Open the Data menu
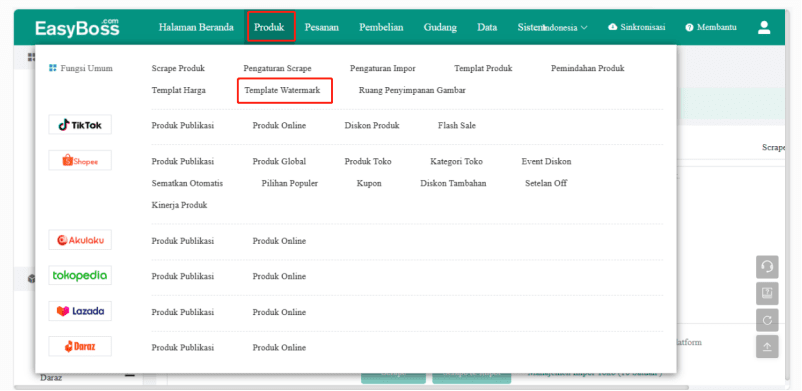 pos(487,28)
